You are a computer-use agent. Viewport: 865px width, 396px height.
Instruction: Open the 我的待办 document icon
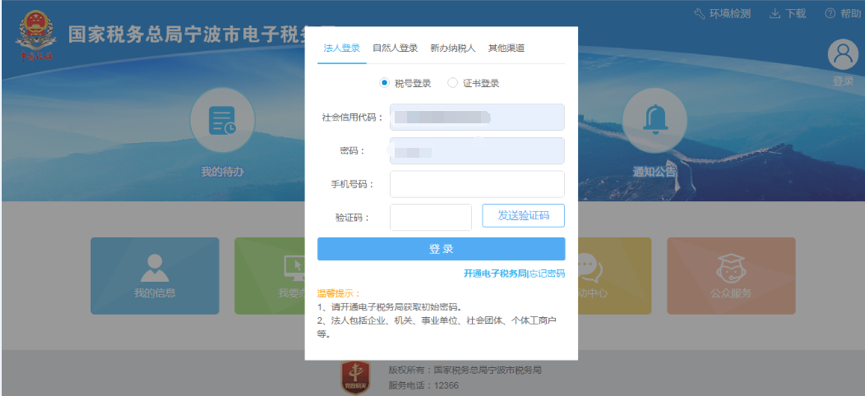click(x=222, y=120)
